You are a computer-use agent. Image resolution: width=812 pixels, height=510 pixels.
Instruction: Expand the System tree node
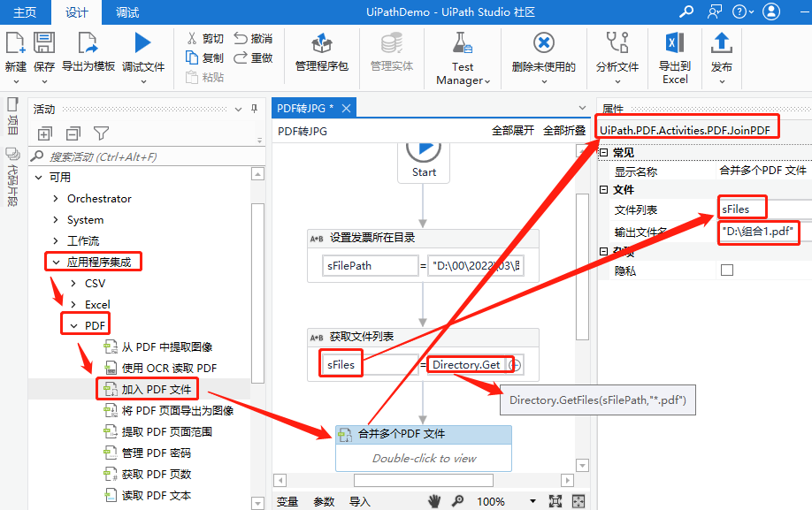(x=56, y=220)
